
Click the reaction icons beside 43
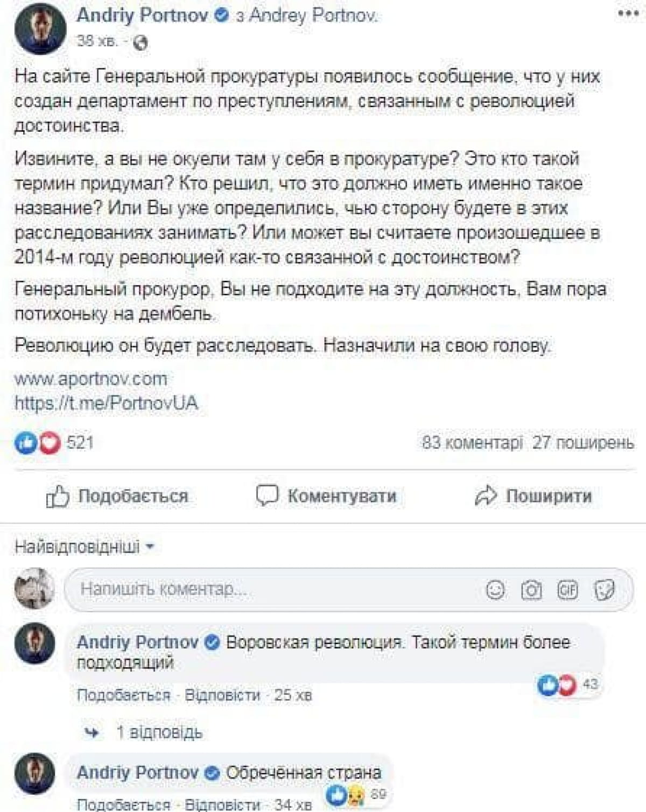click(557, 684)
